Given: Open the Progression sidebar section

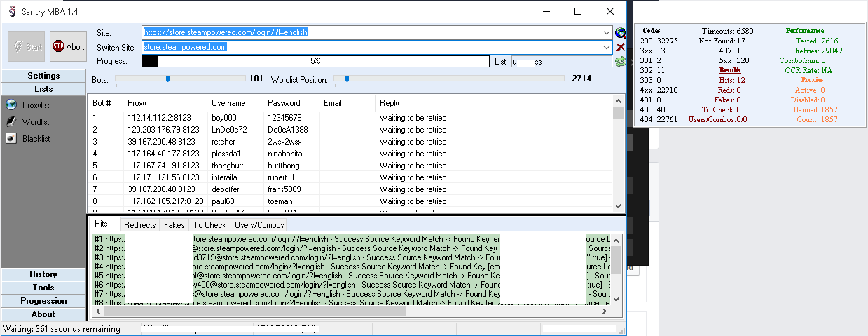Looking at the screenshot, I should pos(43,301).
